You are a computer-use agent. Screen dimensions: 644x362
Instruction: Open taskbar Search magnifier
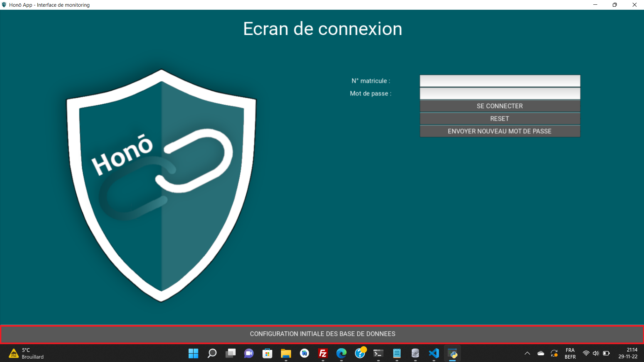(x=212, y=353)
